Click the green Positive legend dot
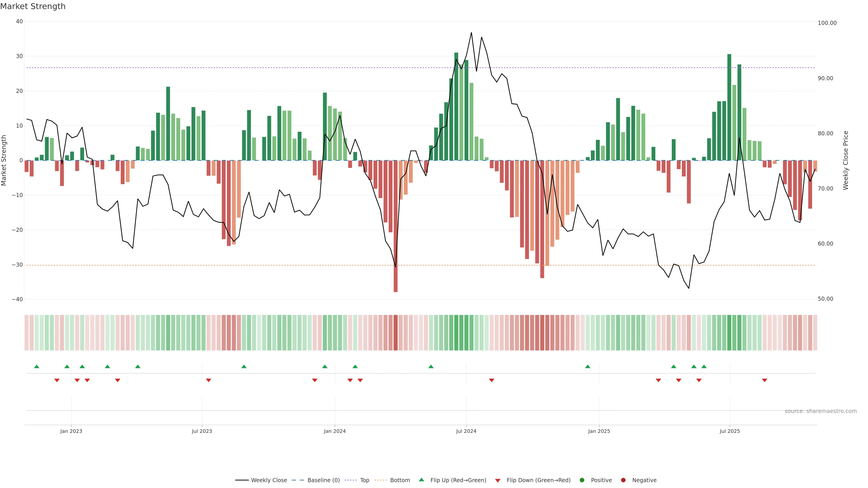The width and height of the screenshot is (868, 488). pyautogui.click(x=582, y=480)
